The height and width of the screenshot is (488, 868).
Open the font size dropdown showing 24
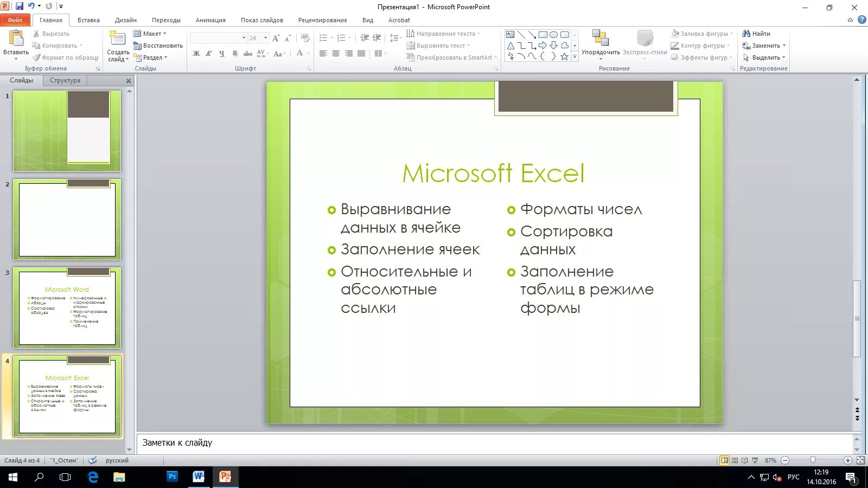pyautogui.click(x=265, y=38)
